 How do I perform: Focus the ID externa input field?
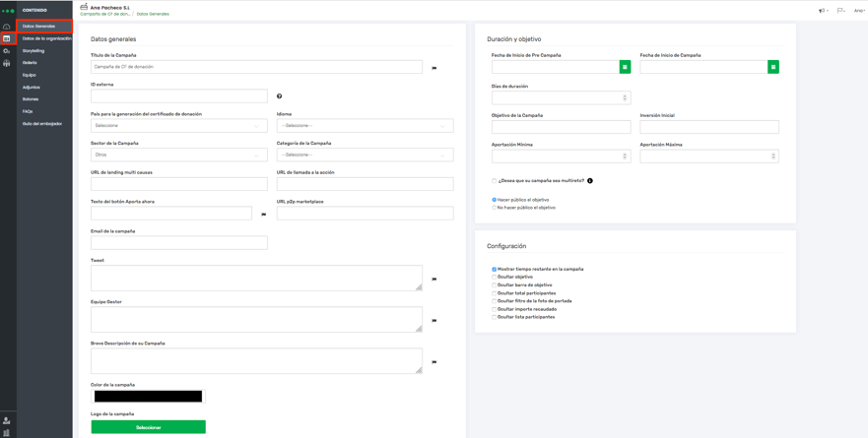178,96
